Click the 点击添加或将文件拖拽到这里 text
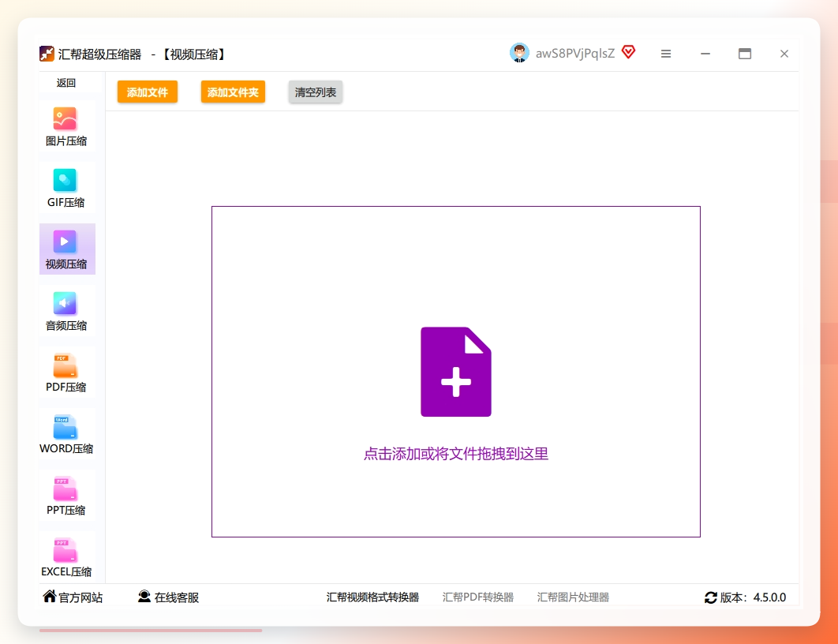Screen dimensions: 838x644 pyautogui.click(x=456, y=454)
